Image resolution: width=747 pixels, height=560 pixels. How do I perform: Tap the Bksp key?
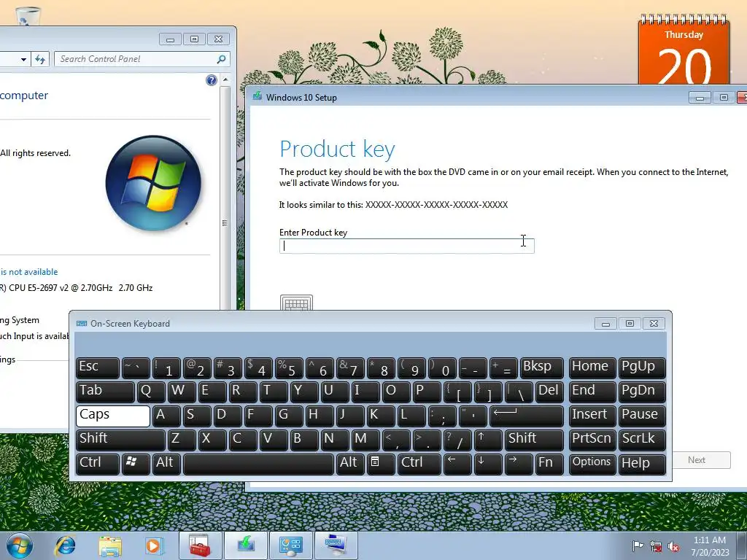542,367
